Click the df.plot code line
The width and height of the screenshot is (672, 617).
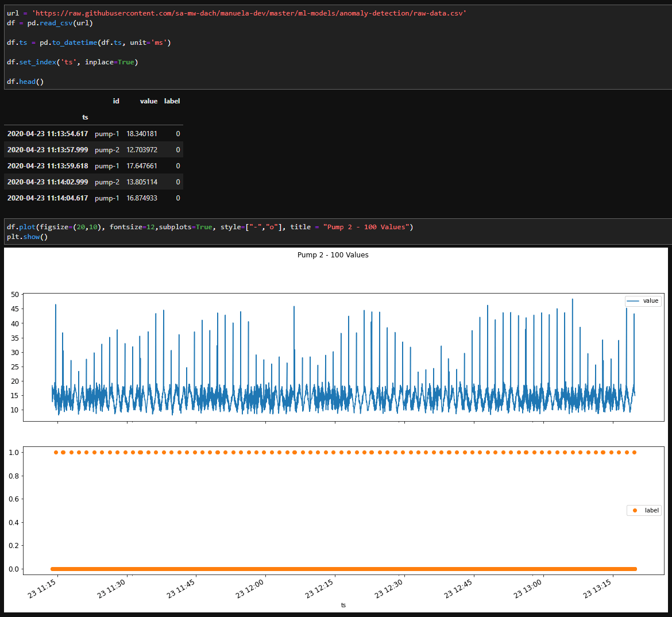coord(210,227)
